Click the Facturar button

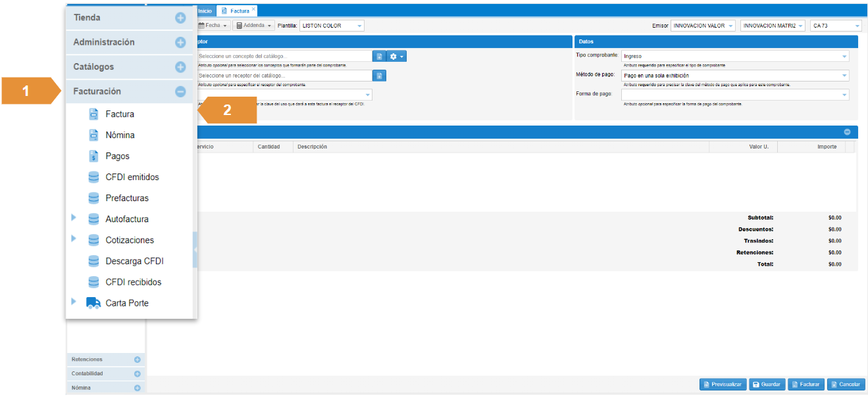coord(806,385)
